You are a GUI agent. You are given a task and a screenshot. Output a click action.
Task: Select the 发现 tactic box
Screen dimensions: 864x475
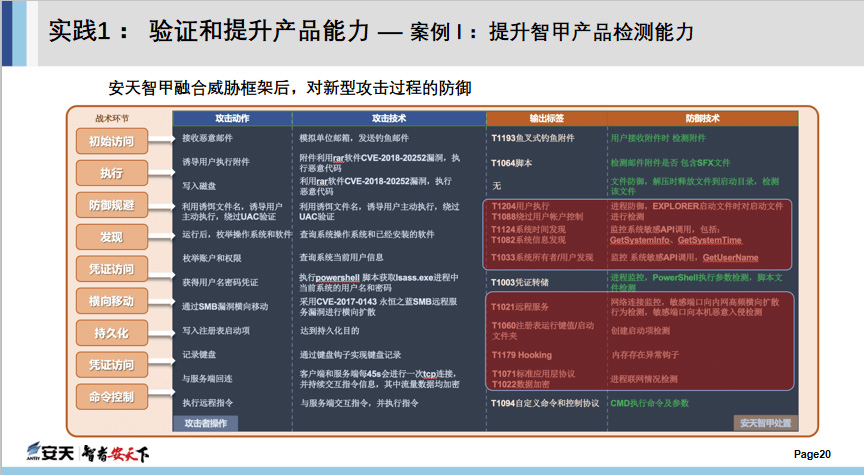click(x=112, y=237)
